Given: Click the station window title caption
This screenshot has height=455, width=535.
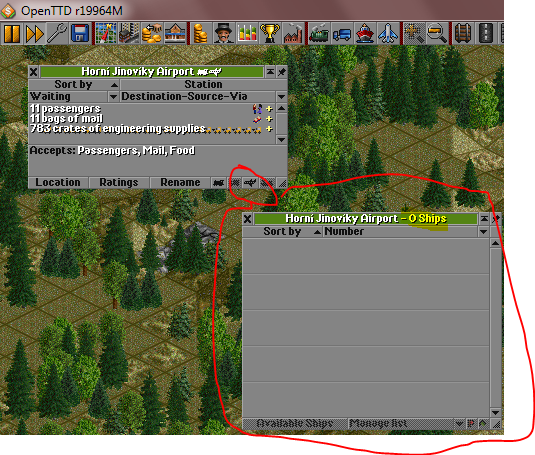Looking at the screenshot, I should point(152,72).
